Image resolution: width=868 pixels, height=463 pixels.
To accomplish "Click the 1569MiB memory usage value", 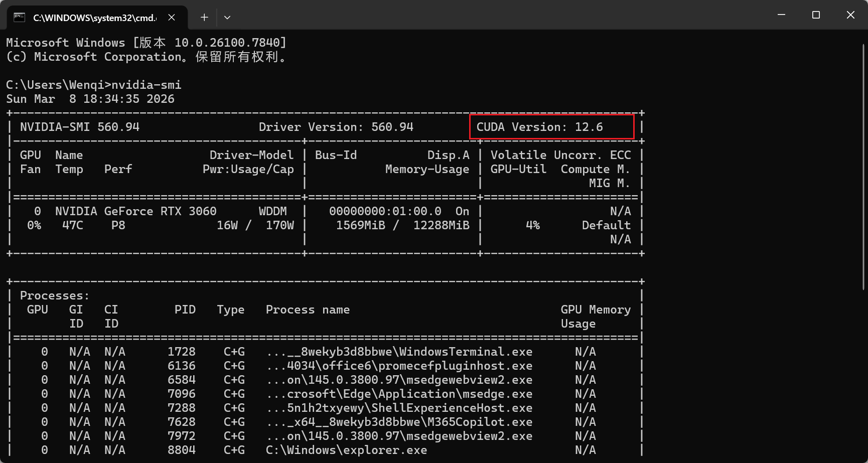I will [x=360, y=225].
